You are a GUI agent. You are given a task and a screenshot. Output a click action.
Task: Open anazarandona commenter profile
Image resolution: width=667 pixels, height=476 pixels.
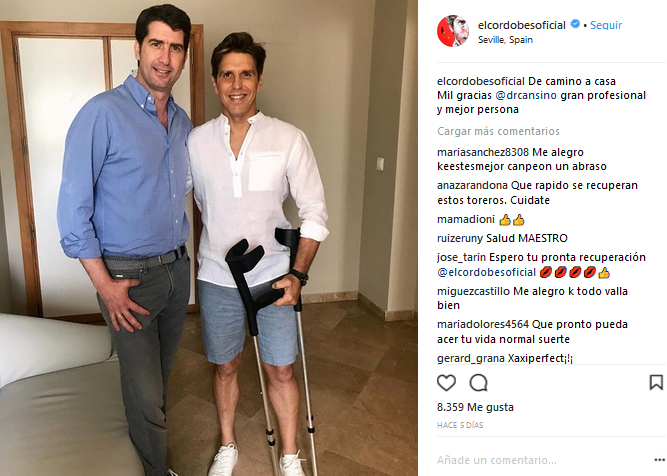point(472,185)
